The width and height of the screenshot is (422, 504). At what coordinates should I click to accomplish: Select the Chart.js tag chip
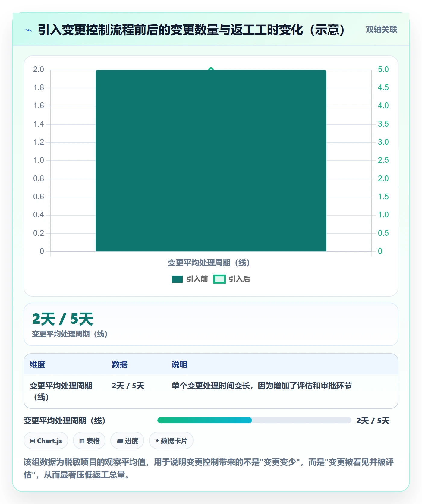point(46,441)
